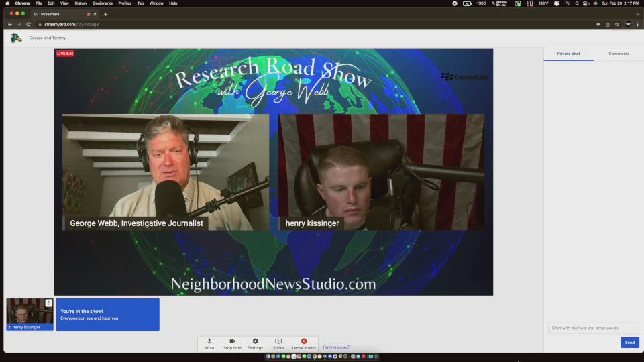Mute the microphone in the studio
Screen dimensions: 644x362
coord(209,343)
